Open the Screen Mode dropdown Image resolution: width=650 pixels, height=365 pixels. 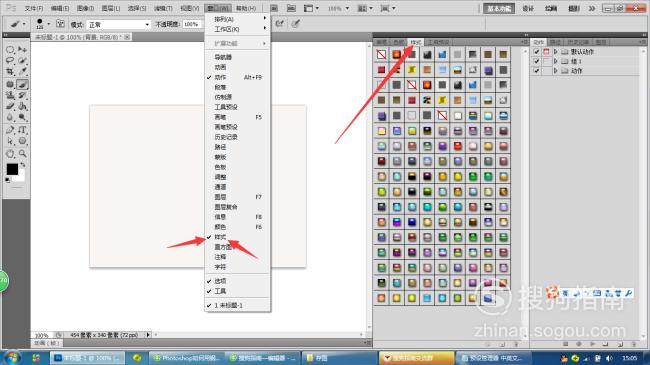coord(388,8)
